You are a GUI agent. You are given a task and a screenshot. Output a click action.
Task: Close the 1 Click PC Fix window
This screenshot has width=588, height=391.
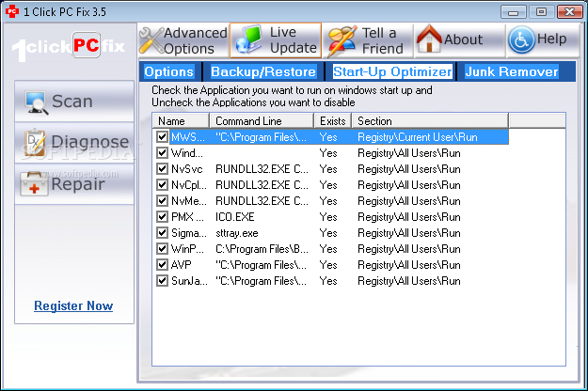pyautogui.click(x=569, y=12)
